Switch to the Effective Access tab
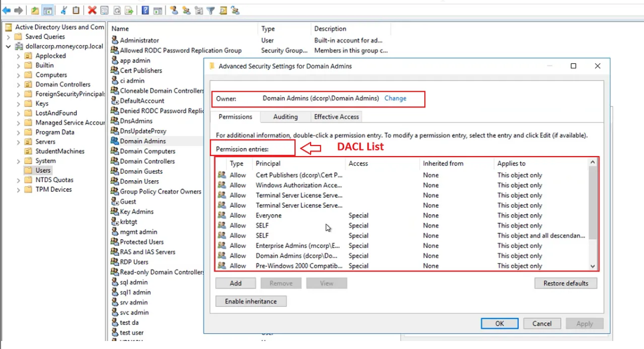The height and width of the screenshot is (349, 644). 336,117
